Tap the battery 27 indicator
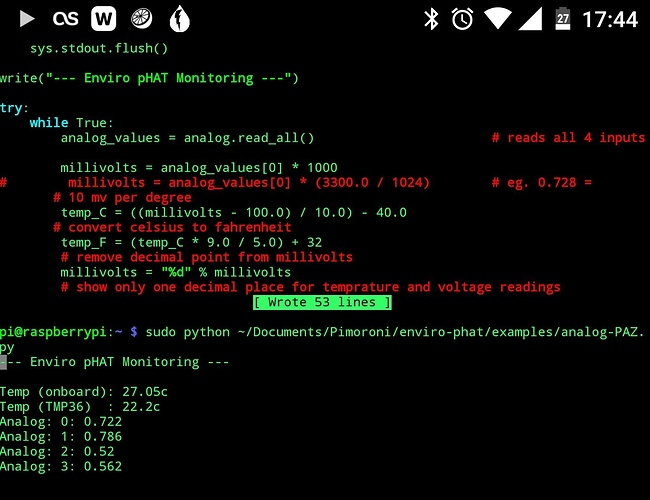The image size is (650, 500). click(x=563, y=19)
